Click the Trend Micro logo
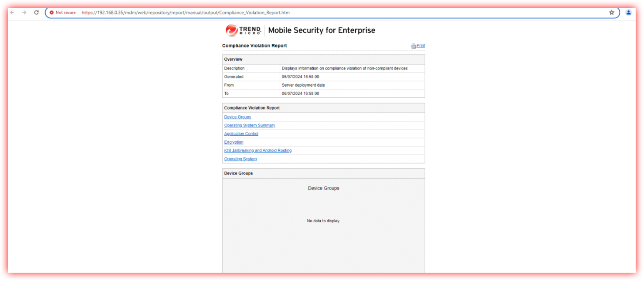Viewport: 644px width, 281px height. pyautogui.click(x=243, y=30)
